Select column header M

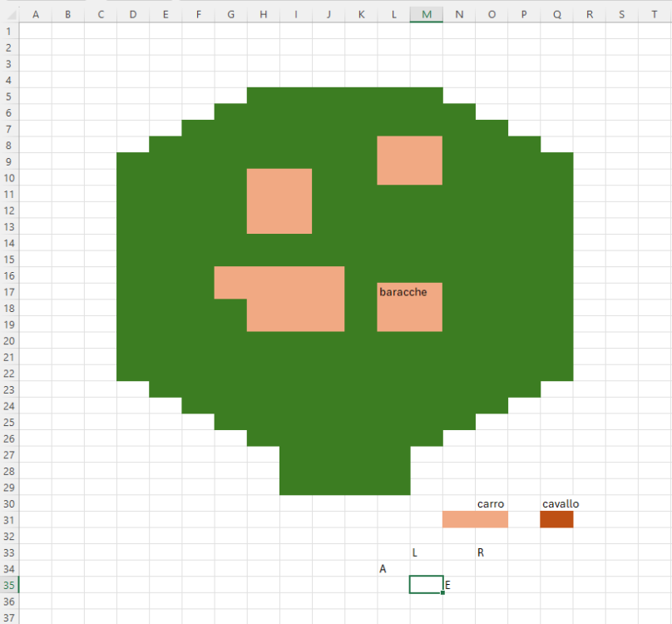pos(426,14)
